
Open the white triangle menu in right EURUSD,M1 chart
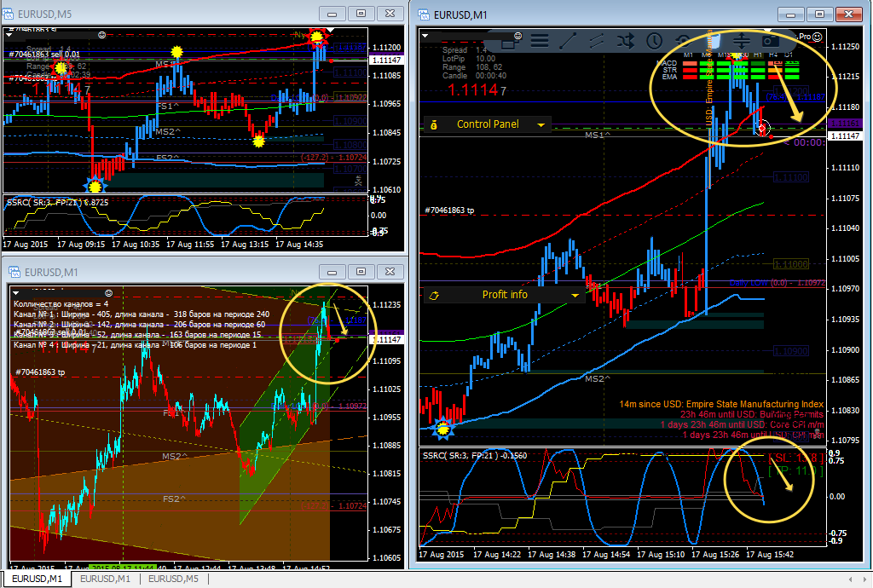tap(425, 36)
